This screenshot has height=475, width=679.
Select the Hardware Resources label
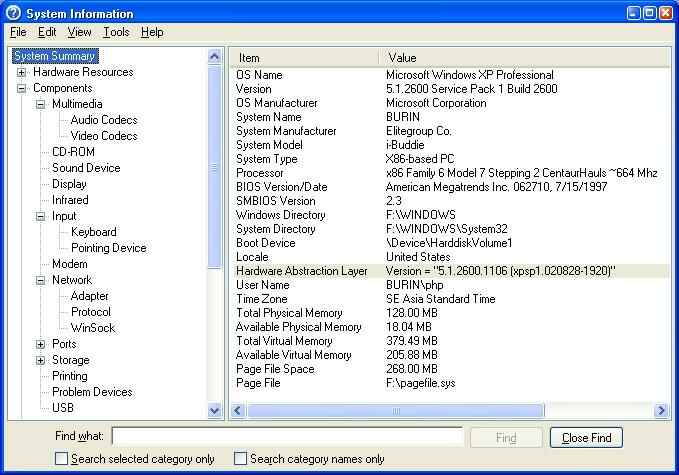83,72
